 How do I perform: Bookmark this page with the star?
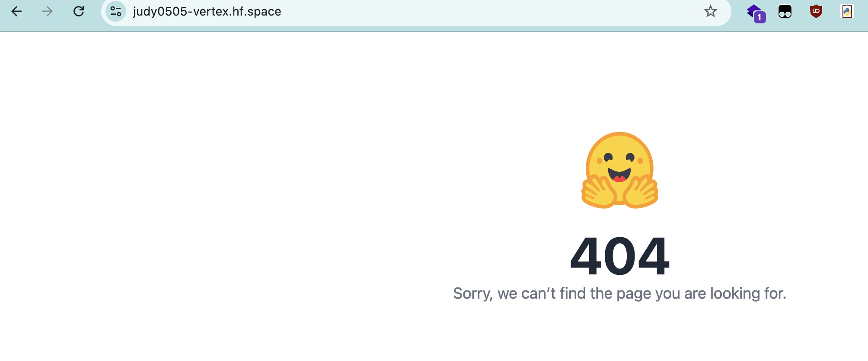711,11
